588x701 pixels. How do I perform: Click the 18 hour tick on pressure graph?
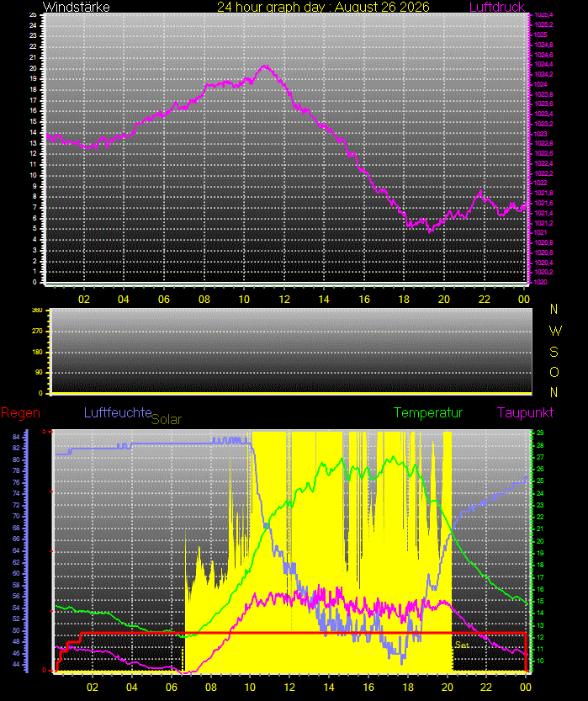pos(404,299)
